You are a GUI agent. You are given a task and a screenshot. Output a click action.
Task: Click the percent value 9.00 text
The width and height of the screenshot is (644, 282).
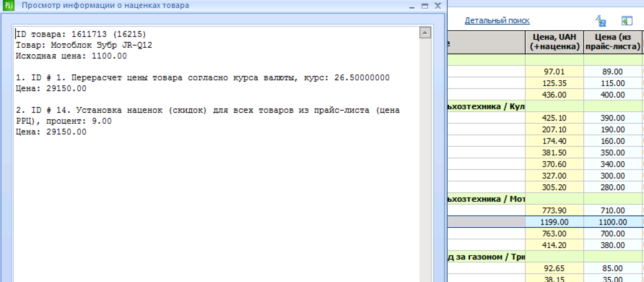101,121
